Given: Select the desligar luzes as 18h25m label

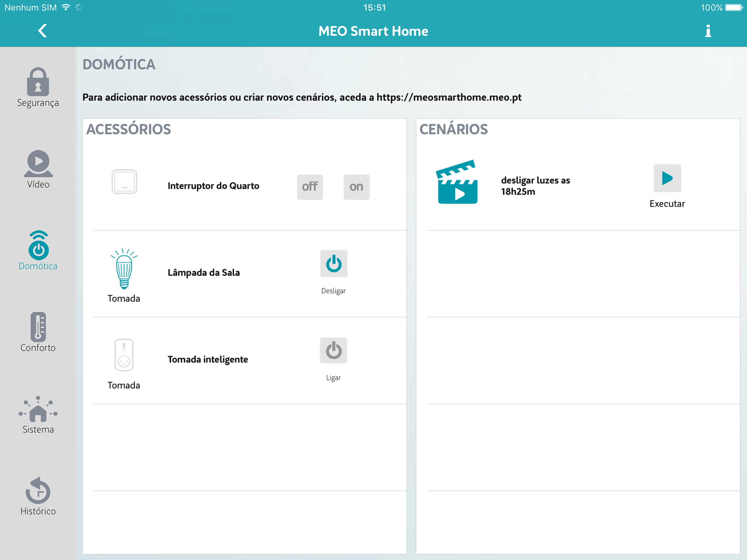Looking at the screenshot, I should click(535, 186).
